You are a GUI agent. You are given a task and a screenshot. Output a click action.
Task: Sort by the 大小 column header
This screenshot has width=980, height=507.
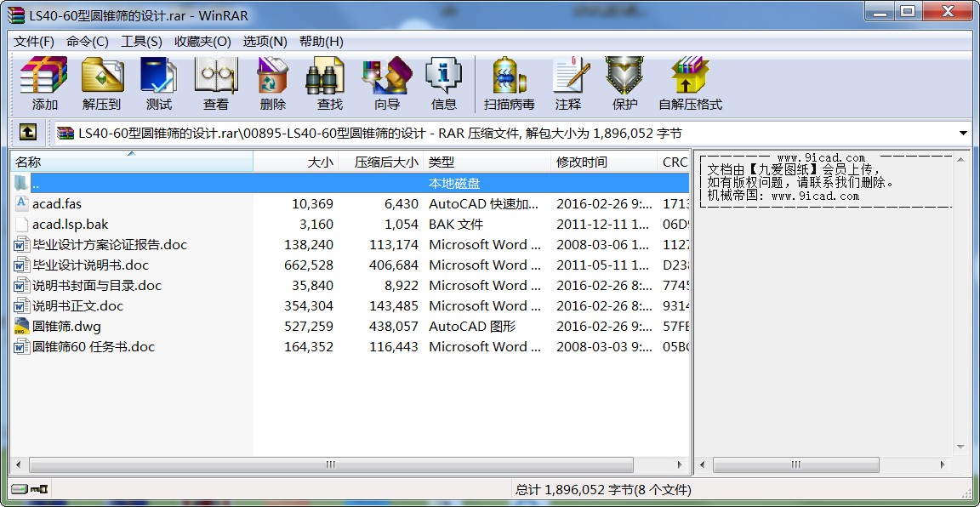(296, 162)
